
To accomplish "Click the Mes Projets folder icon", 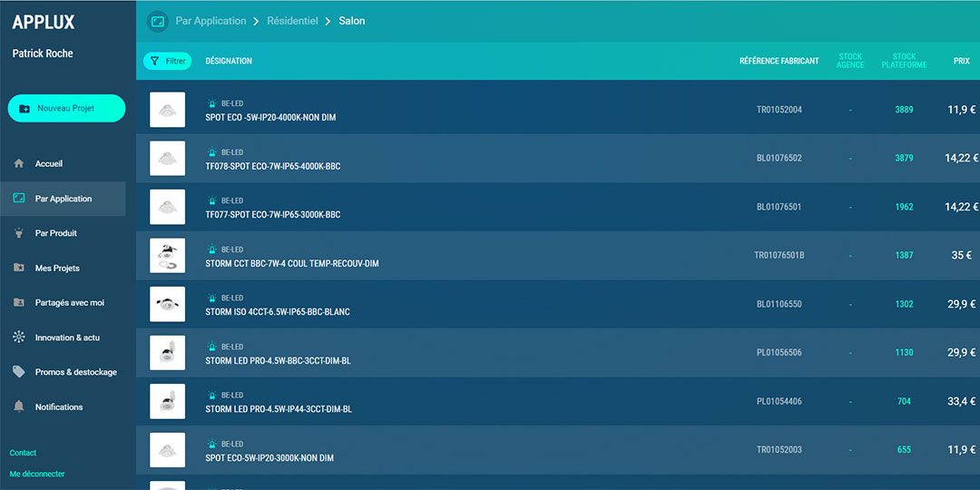I will (19, 268).
